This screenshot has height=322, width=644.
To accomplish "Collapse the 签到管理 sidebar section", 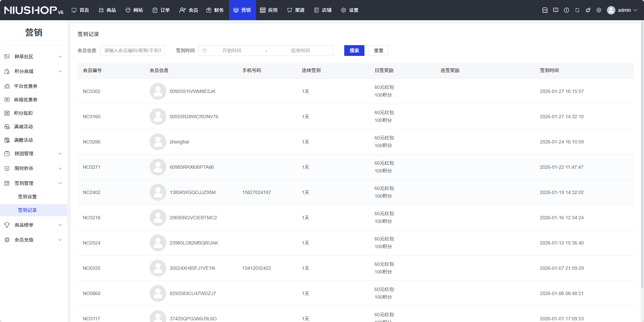I will (33, 183).
